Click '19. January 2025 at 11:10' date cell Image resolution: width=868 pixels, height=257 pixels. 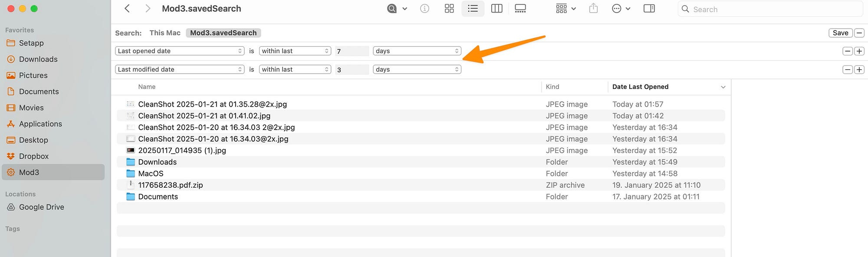656,185
